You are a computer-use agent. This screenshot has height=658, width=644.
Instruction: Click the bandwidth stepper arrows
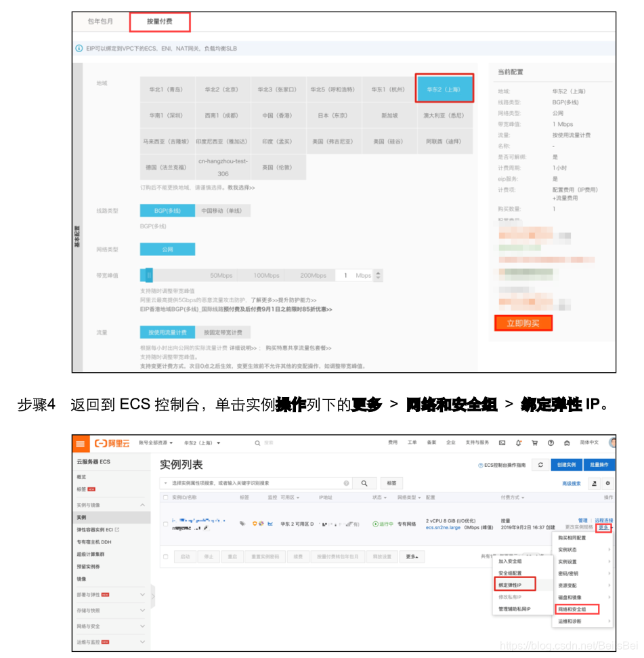(378, 275)
